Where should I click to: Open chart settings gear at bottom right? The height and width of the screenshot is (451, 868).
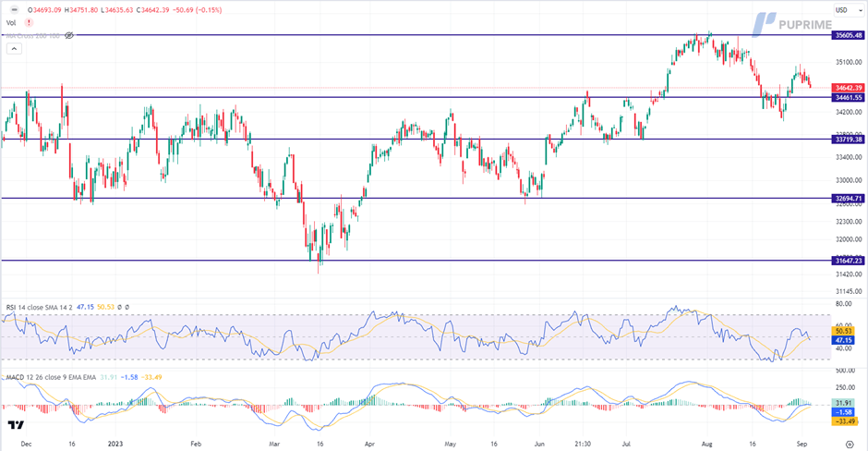click(850, 444)
